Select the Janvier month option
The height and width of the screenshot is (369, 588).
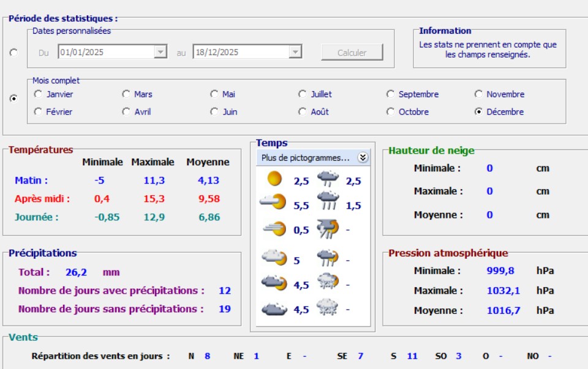[x=39, y=94]
